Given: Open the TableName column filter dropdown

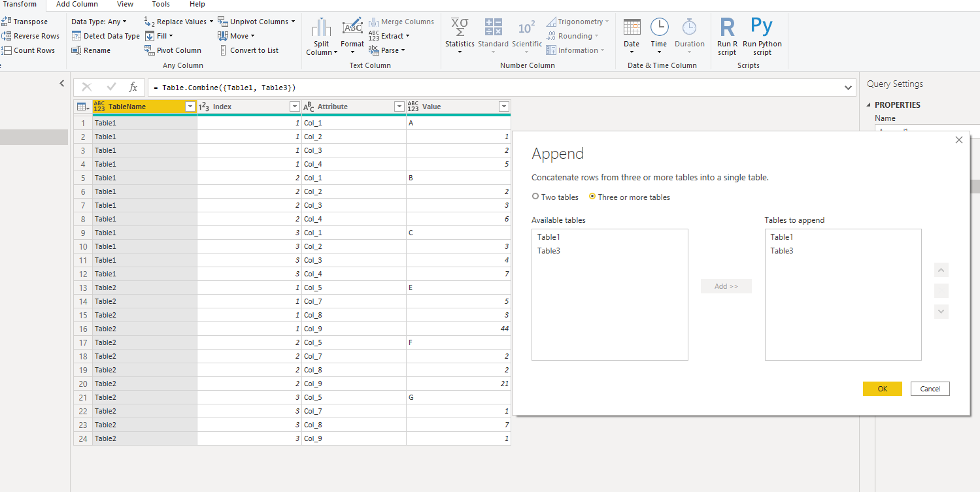Looking at the screenshot, I should (190, 107).
